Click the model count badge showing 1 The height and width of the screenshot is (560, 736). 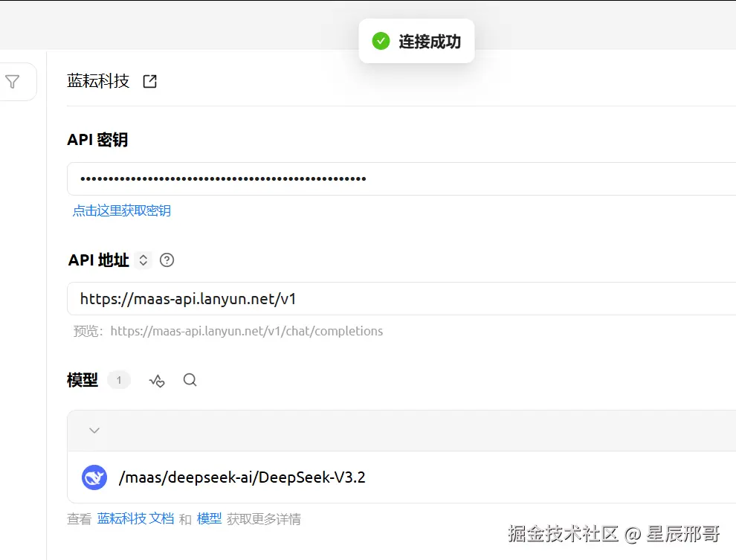click(x=119, y=380)
